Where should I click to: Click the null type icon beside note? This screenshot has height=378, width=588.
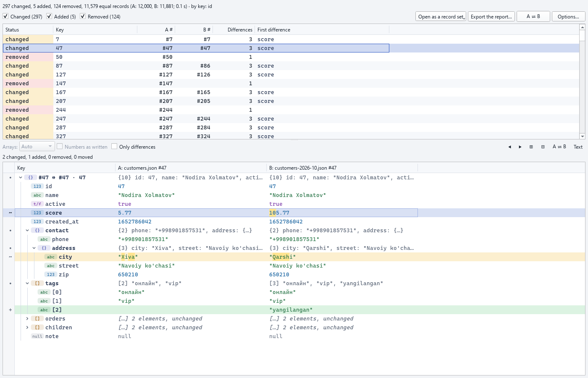coord(37,336)
